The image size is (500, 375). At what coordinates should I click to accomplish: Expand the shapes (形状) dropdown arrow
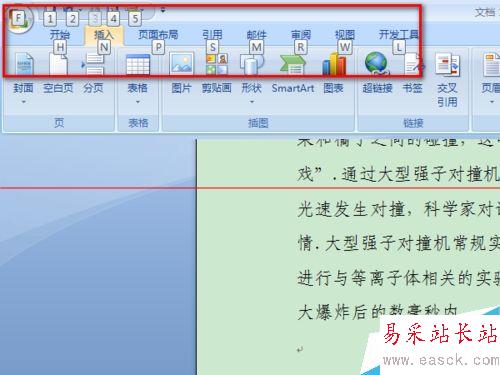[x=252, y=102]
